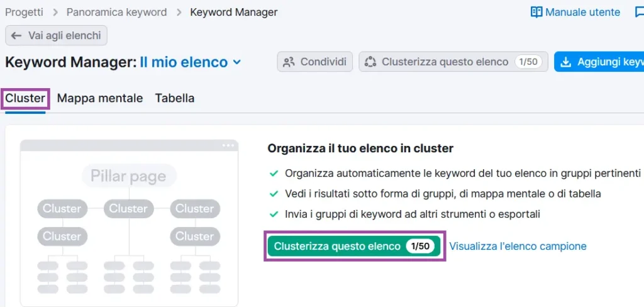
Task: Click the Pillar page node in illustration
Action: coord(128,176)
